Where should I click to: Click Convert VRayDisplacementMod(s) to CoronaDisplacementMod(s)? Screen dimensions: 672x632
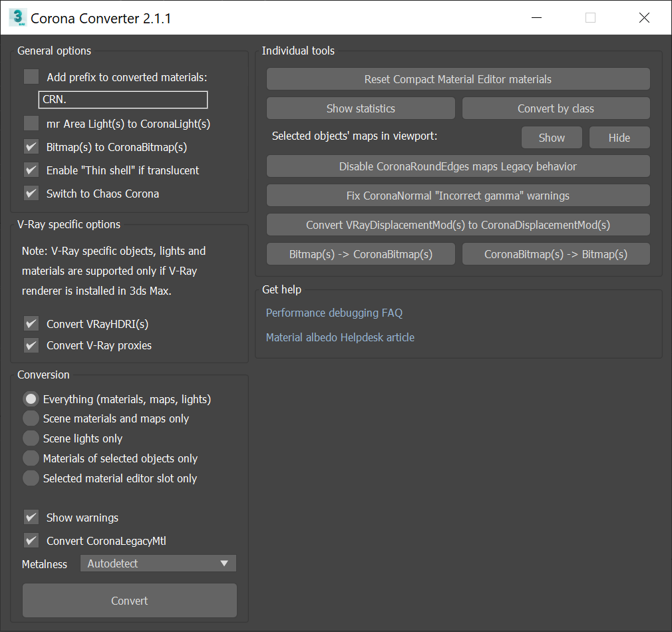coord(458,225)
